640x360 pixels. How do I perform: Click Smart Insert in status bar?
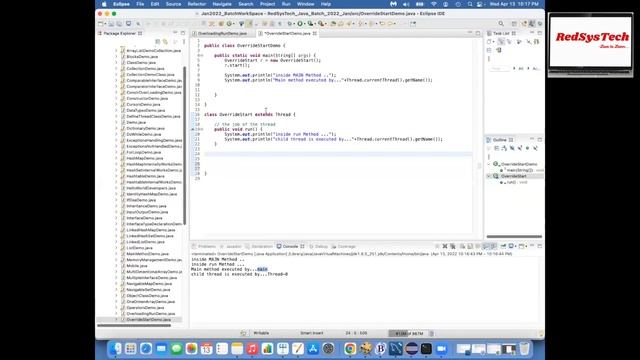312,333
